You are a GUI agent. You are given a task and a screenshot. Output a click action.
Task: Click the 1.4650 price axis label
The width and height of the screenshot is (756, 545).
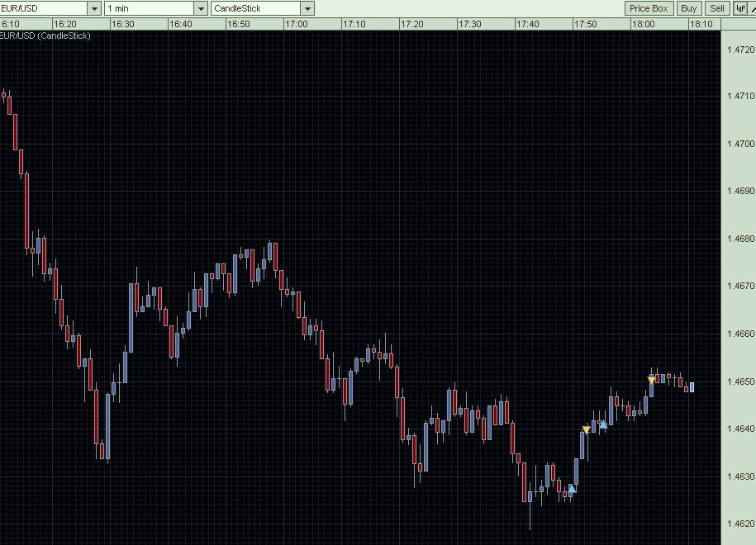pyautogui.click(x=740, y=381)
